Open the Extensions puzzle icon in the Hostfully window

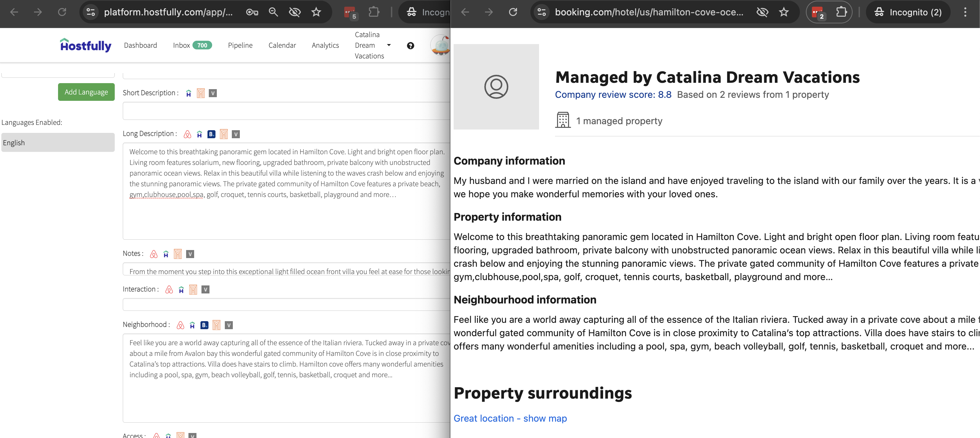[374, 12]
